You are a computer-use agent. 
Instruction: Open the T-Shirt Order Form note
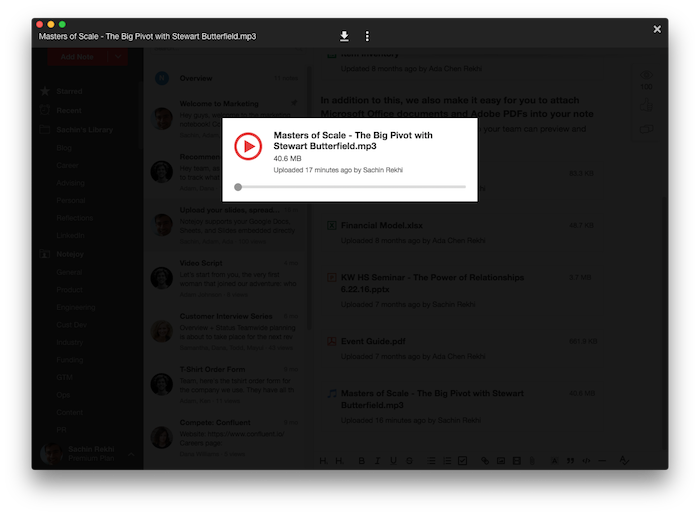226,385
